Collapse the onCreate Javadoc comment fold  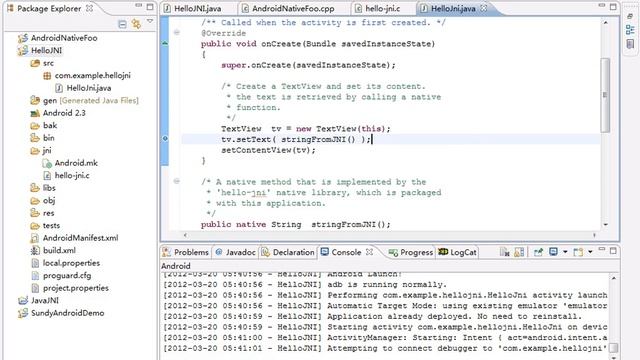(177, 32)
